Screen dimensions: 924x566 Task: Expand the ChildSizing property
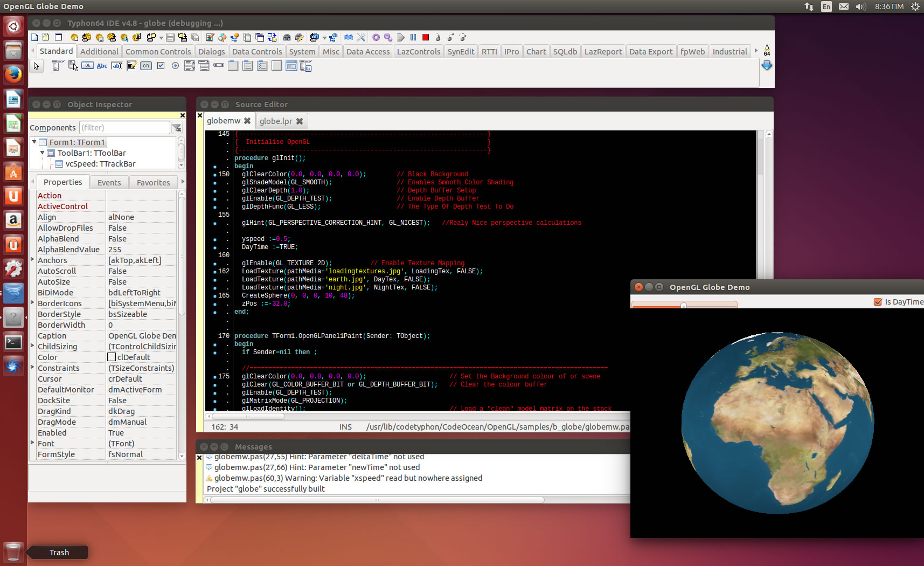32,346
